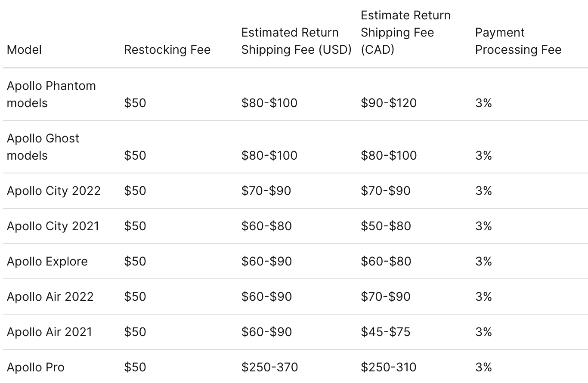This screenshot has width=588, height=383.
Task: Click the Restocking Fee column header
Action: pos(167,50)
